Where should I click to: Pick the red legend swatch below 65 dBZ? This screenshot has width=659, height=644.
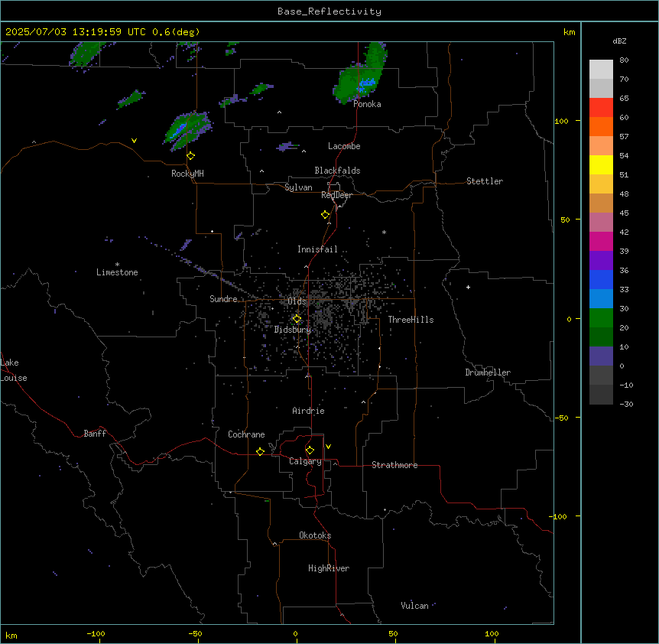601,108
